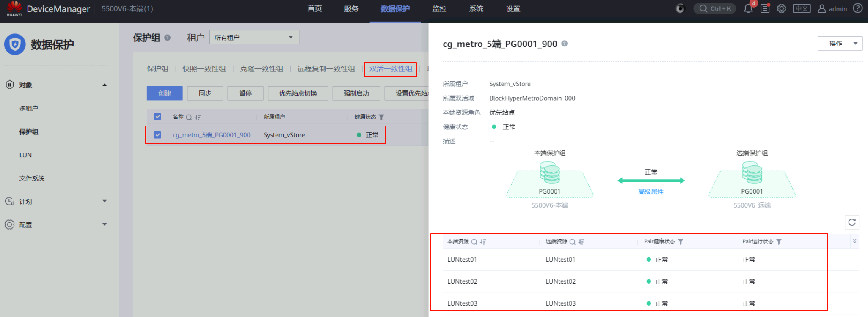Click search icon next to 本端资源 column
868x317 pixels.
pyautogui.click(x=474, y=242)
